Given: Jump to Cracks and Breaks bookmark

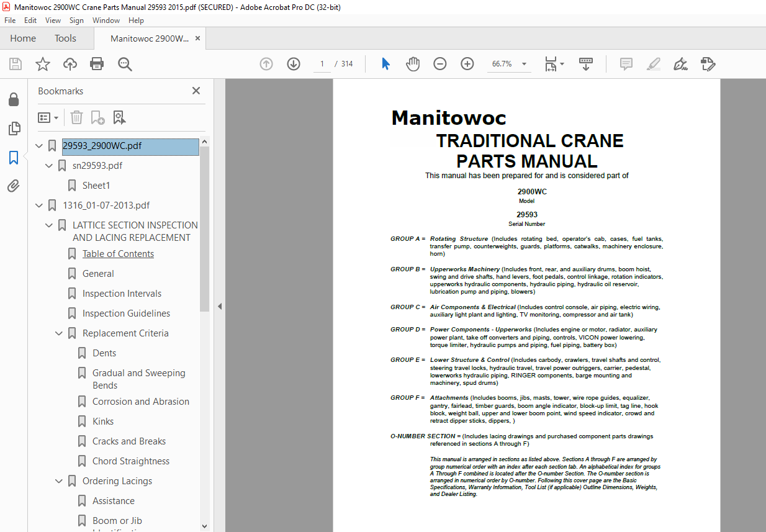Looking at the screenshot, I should (x=129, y=441).
